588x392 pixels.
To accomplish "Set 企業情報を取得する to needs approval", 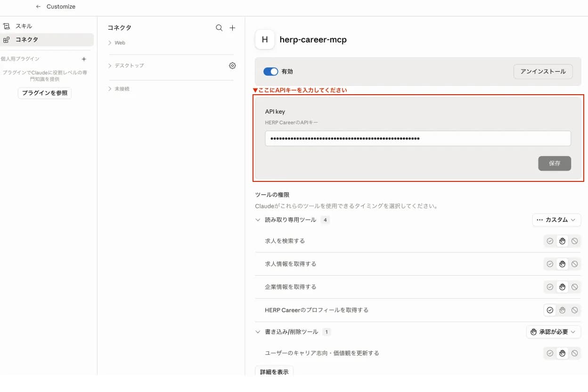I will click(562, 286).
